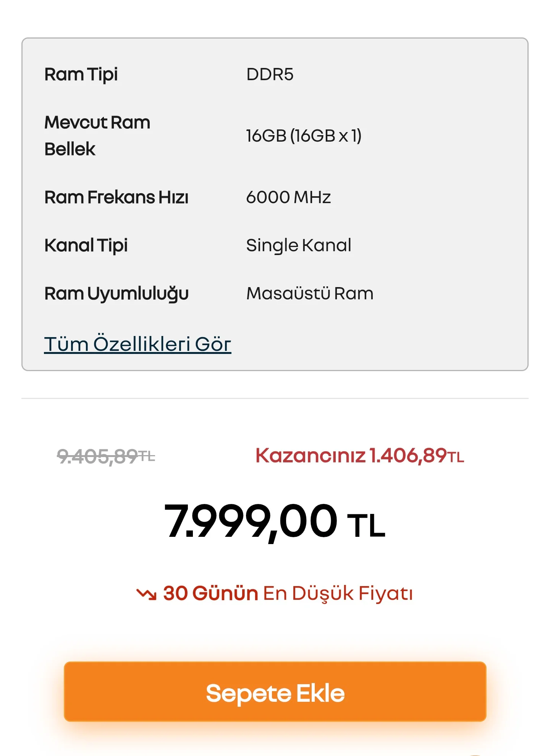Open the Tüm Özellikleri Gör link
550x756 pixels.
(x=137, y=344)
